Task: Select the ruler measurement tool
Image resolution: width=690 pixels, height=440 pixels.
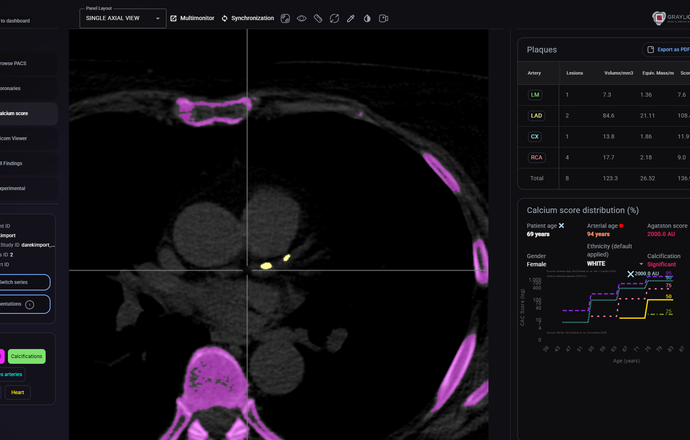Action: 318,18
